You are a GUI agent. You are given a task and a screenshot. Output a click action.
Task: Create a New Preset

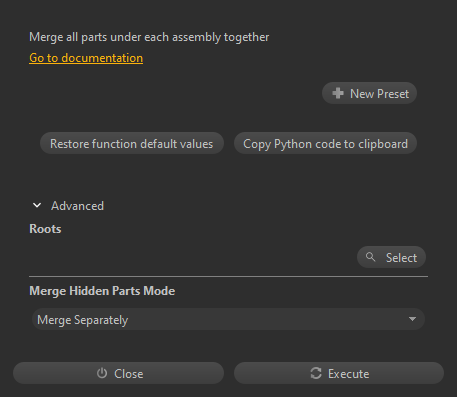coord(369,93)
